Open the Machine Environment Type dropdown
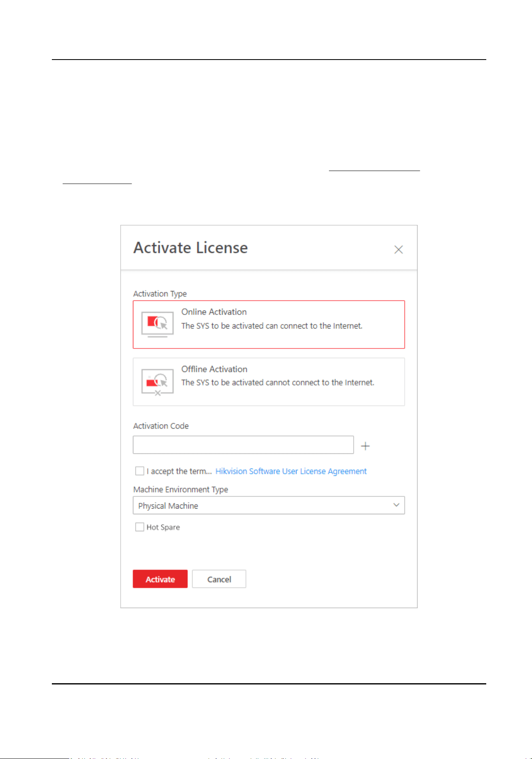 [269, 505]
